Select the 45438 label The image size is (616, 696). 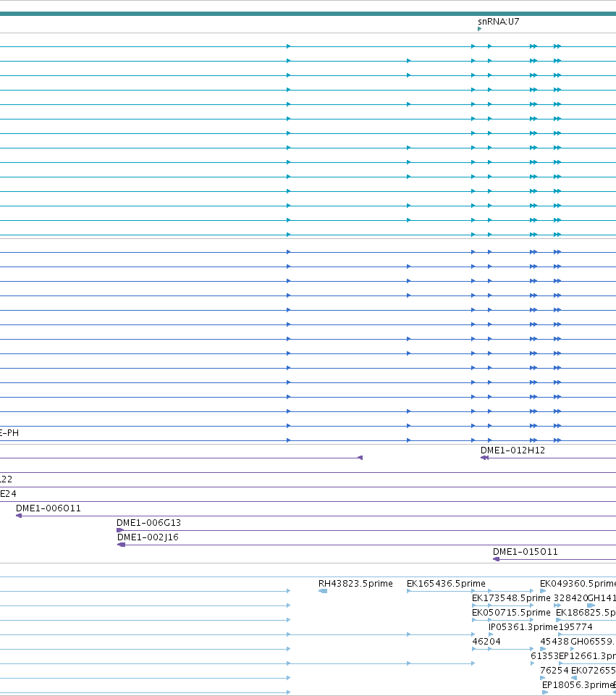pyautogui.click(x=554, y=642)
